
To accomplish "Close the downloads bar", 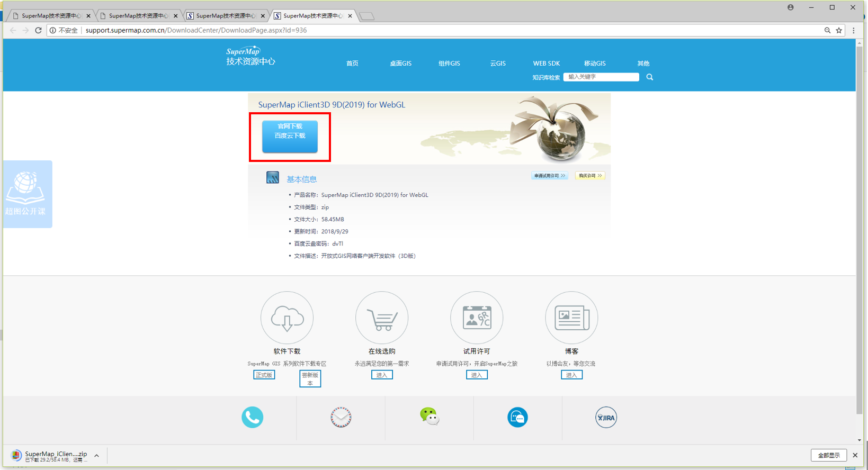I will (855, 455).
